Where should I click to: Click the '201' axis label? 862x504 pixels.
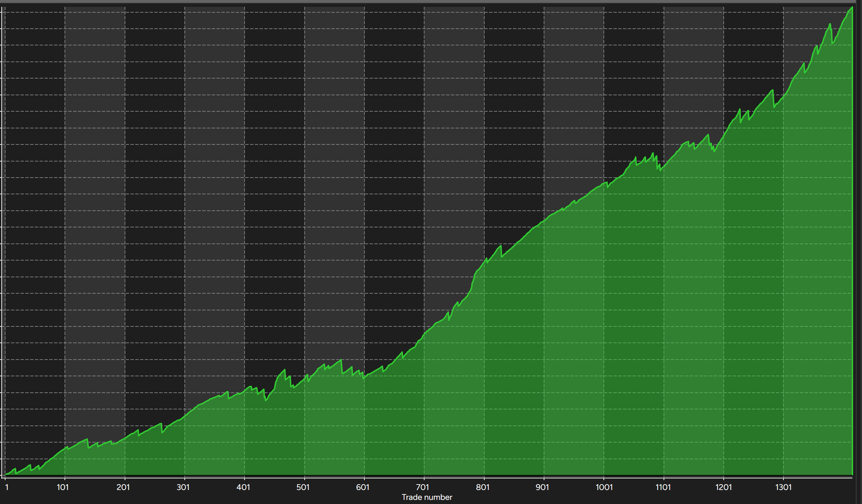tap(123, 487)
